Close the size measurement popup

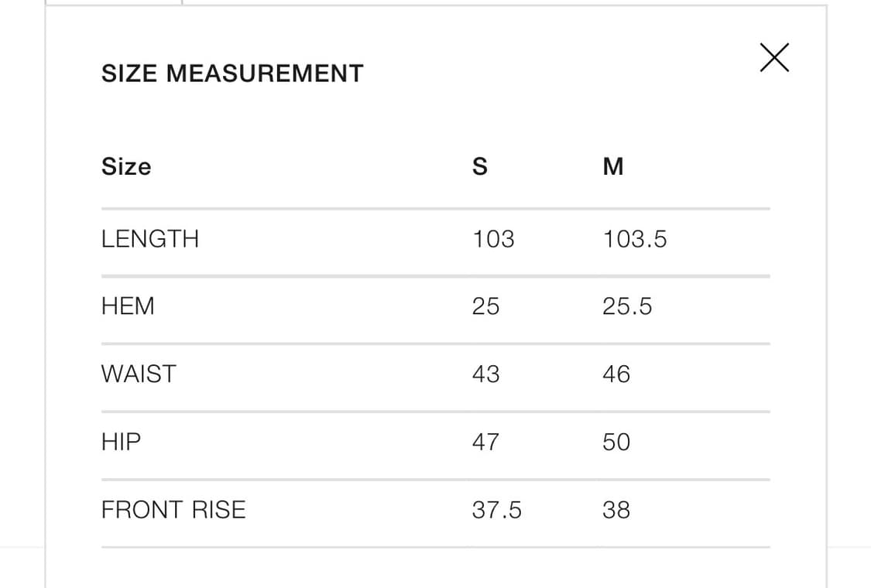(774, 58)
